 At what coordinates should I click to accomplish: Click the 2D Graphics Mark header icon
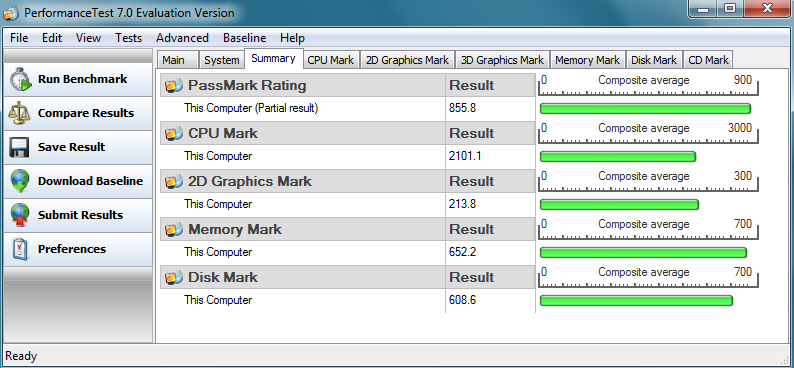point(174,181)
